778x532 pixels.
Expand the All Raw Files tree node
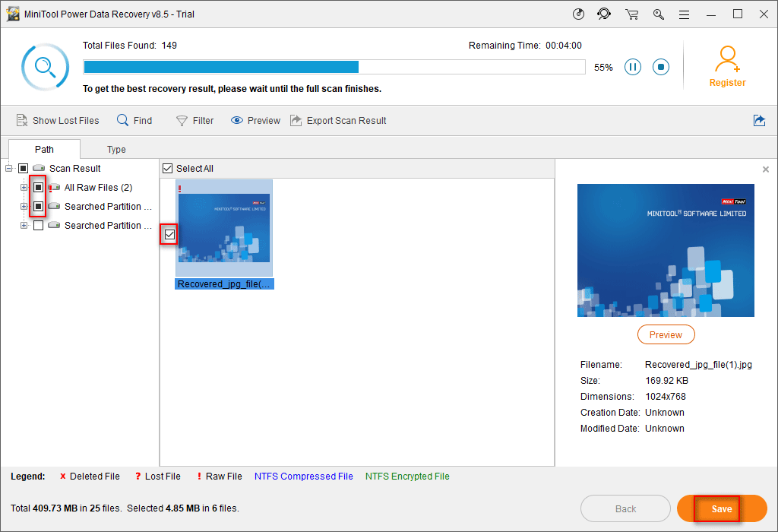pyautogui.click(x=24, y=188)
